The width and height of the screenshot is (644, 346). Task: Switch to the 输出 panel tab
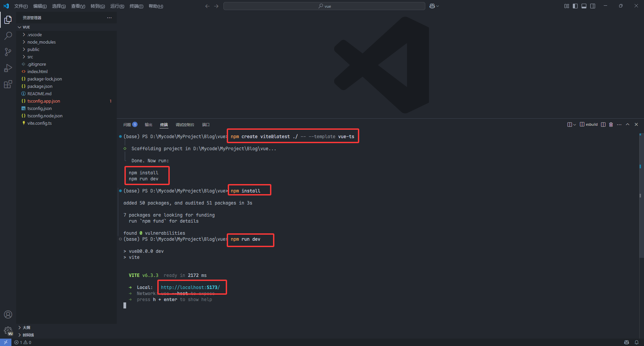pos(148,125)
